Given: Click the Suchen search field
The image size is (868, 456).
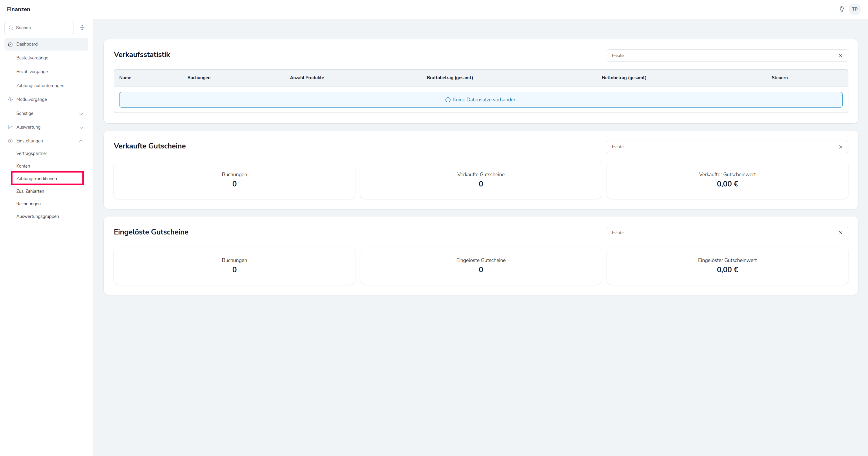Looking at the screenshot, I should coord(42,28).
